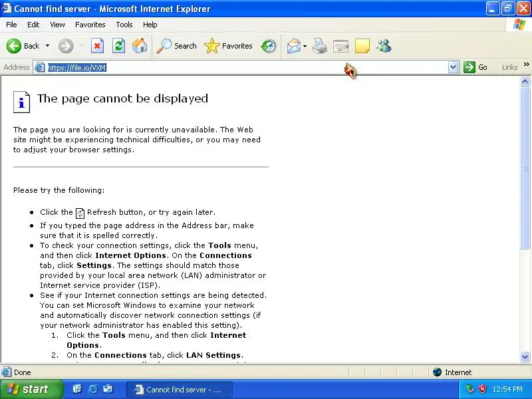Open the View menu
The width and height of the screenshot is (532, 399).
57,25
